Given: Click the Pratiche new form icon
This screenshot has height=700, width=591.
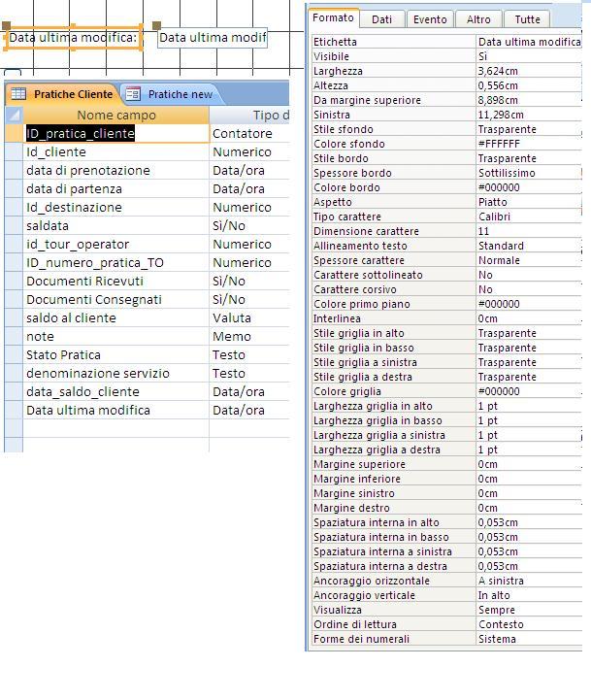Looking at the screenshot, I should pos(133,94).
